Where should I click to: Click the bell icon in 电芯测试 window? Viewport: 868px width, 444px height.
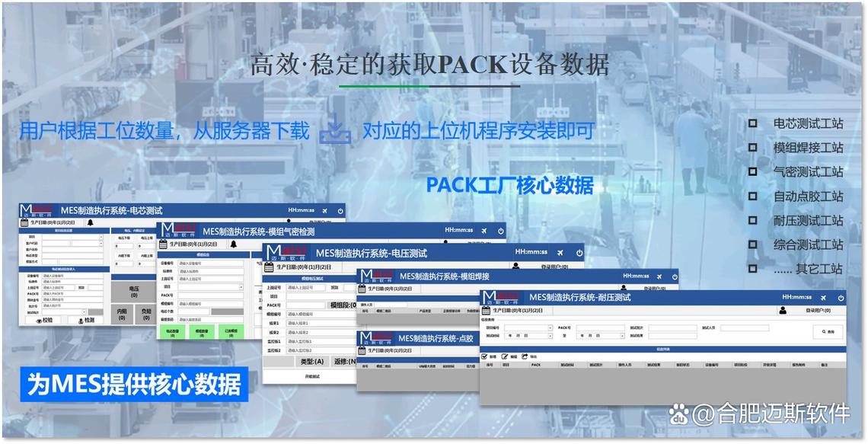pyautogui.click(x=91, y=222)
